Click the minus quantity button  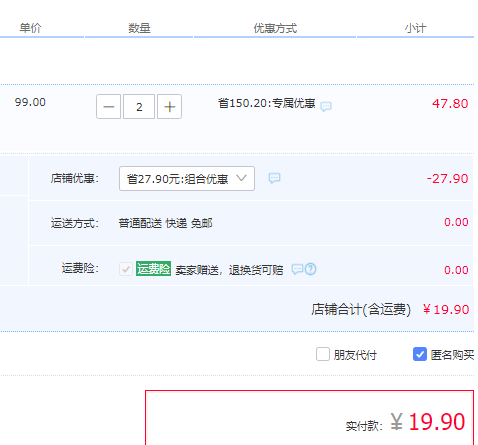pyautogui.click(x=108, y=107)
